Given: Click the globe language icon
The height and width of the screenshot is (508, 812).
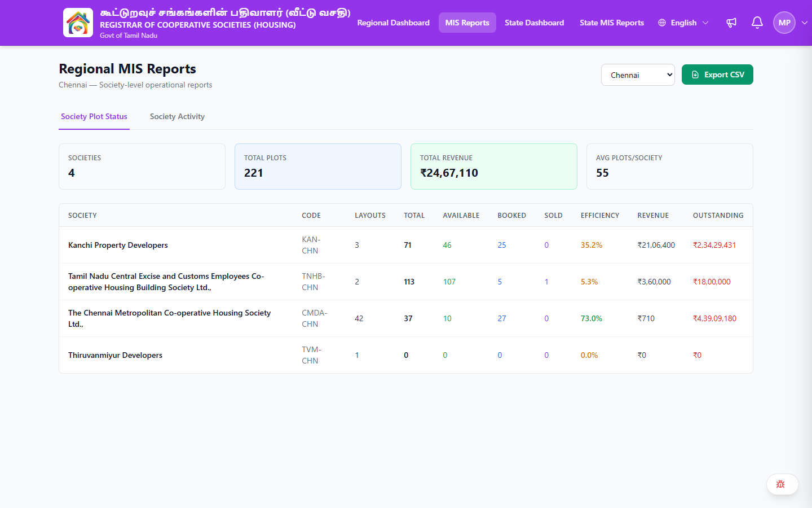Looking at the screenshot, I should click(662, 23).
